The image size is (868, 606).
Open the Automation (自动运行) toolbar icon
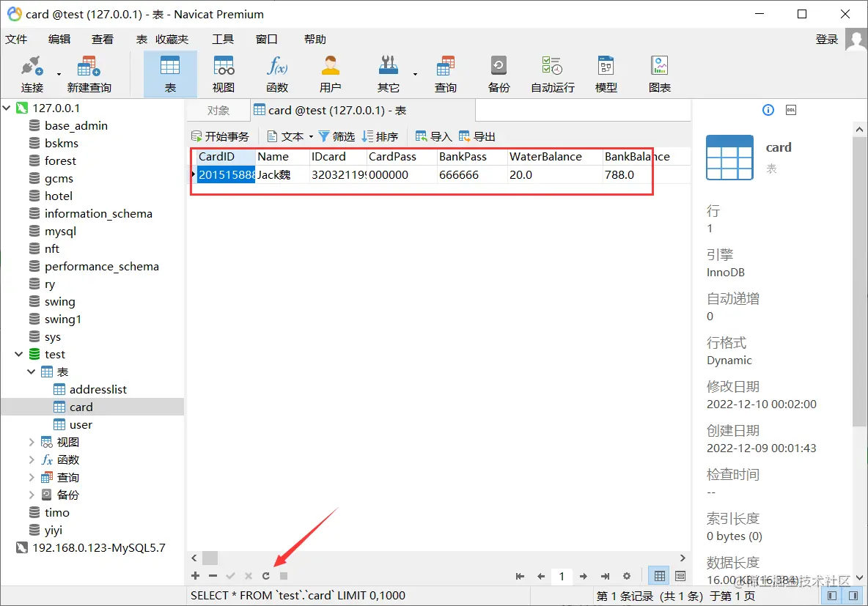[x=553, y=74]
